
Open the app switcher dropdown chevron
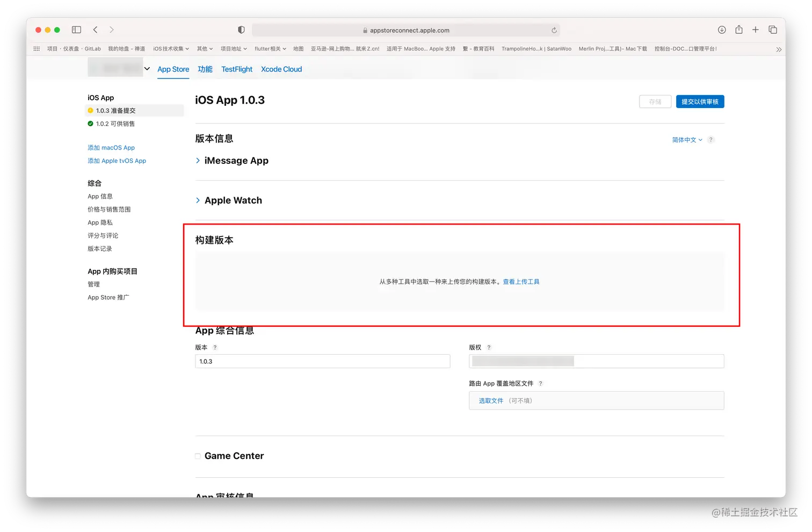coord(147,69)
